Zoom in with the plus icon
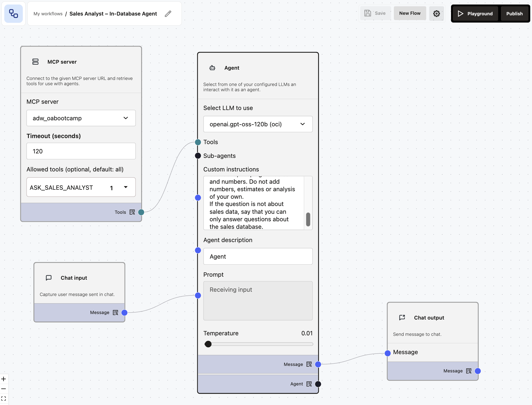This screenshot has height=405, width=532. pos(4,379)
